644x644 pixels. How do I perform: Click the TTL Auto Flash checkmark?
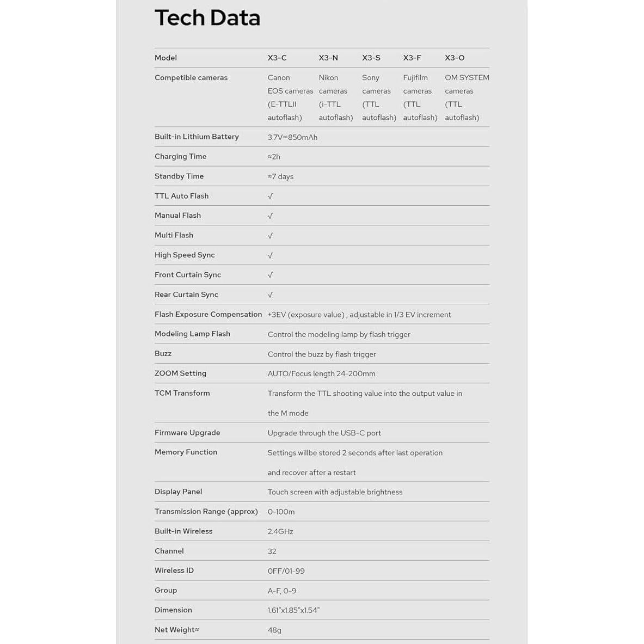coord(271,197)
